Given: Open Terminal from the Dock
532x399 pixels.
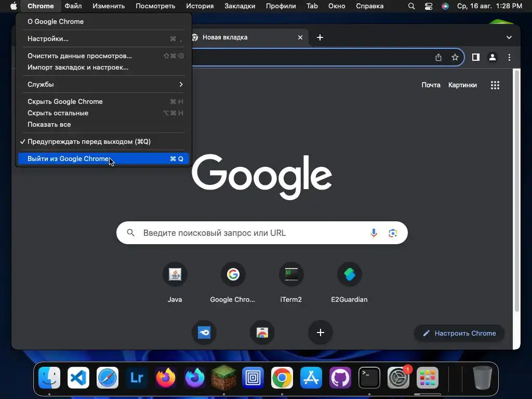Looking at the screenshot, I should [369, 378].
